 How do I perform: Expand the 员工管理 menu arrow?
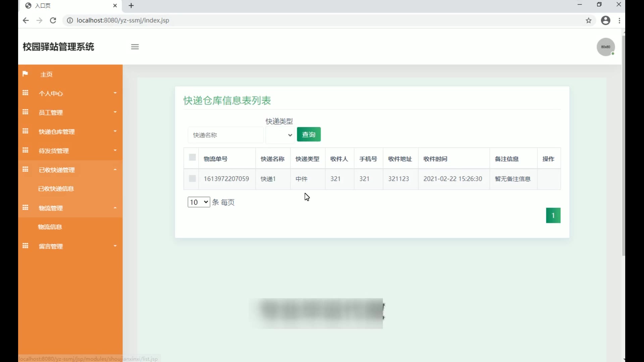(115, 112)
